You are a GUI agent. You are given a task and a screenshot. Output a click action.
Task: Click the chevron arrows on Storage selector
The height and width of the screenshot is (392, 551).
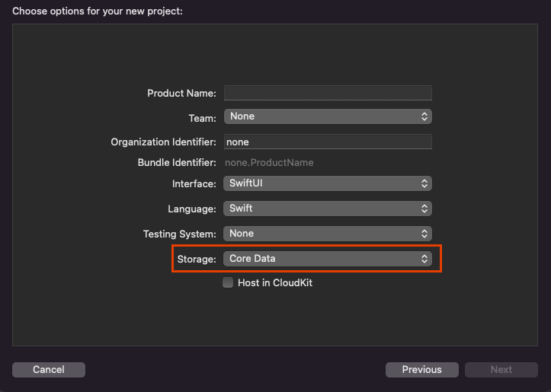(424, 259)
